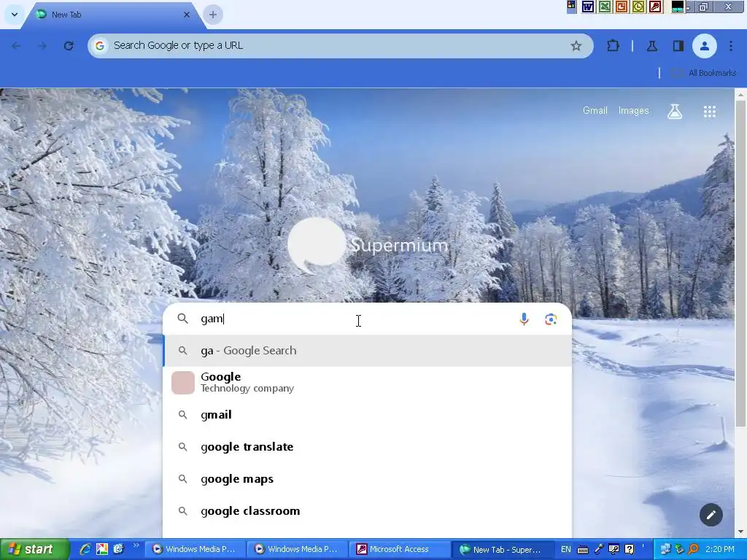Click the network connection tray icon

[x=665, y=550]
